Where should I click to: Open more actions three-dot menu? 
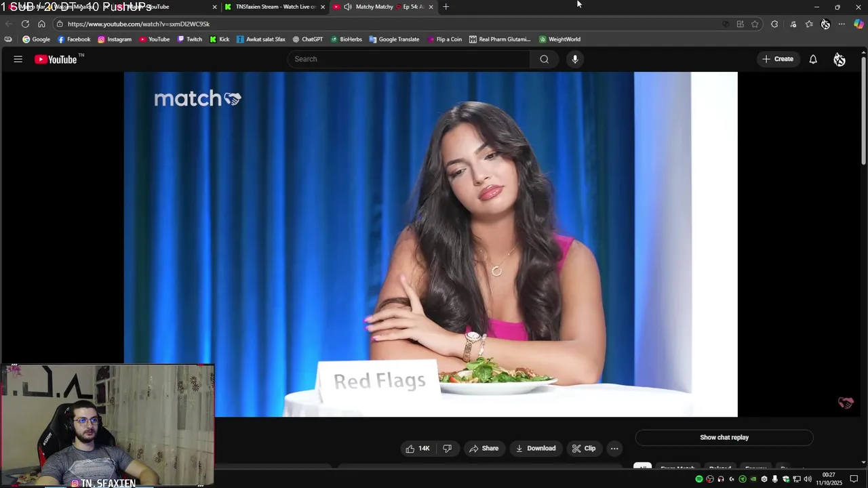[614, 448]
